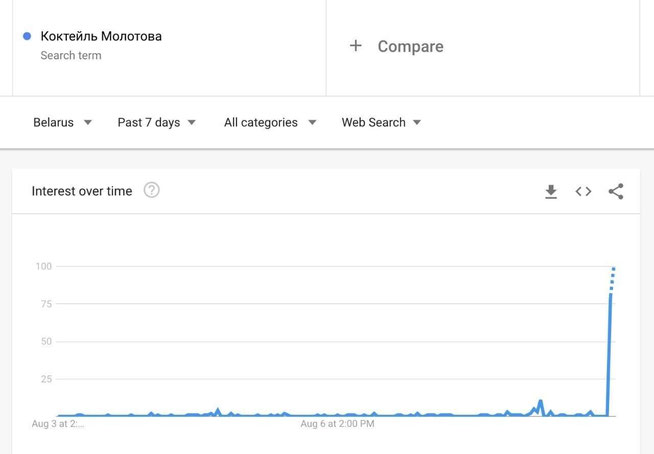Screen dimensions: 654x454
Task: Open the embed code icon
Action: (583, 191)
